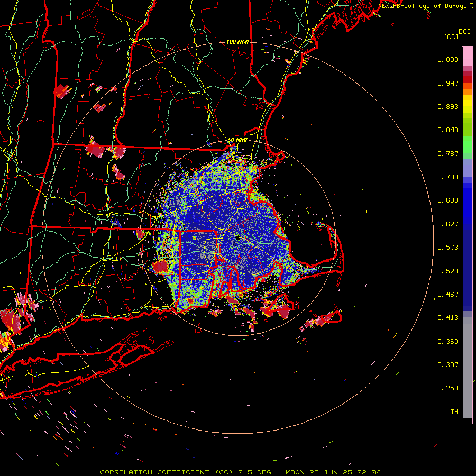Select the 0.787 scale value

coord(448,153)
